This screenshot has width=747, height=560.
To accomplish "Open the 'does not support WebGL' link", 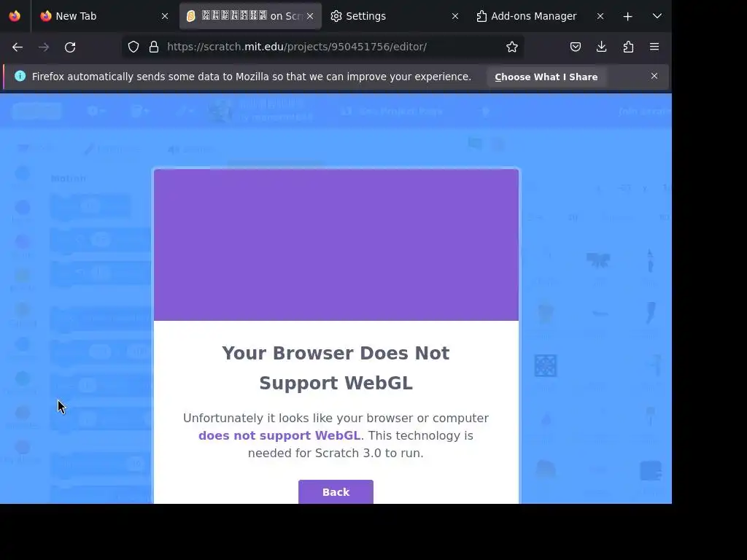I will point(279,436).
